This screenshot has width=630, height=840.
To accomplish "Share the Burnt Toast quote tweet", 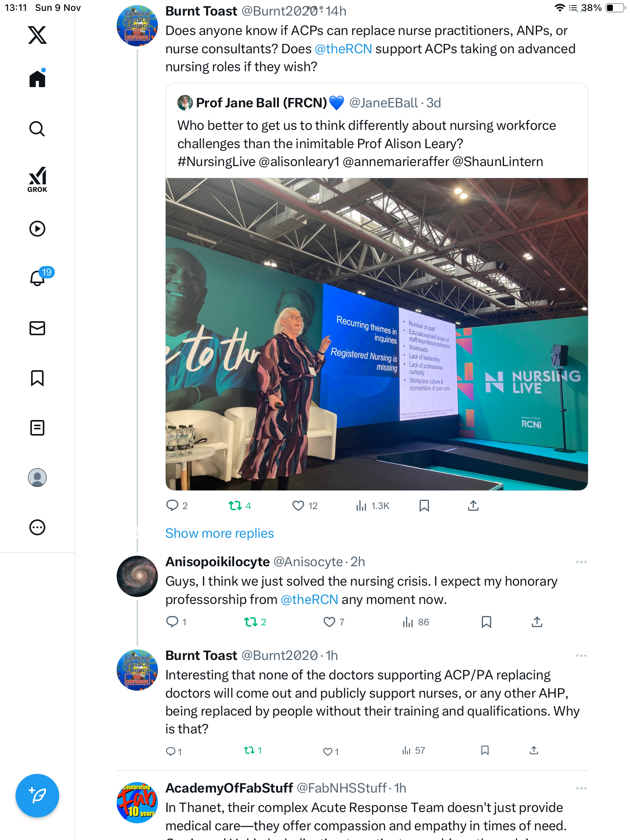I will (x=473, y=506).
